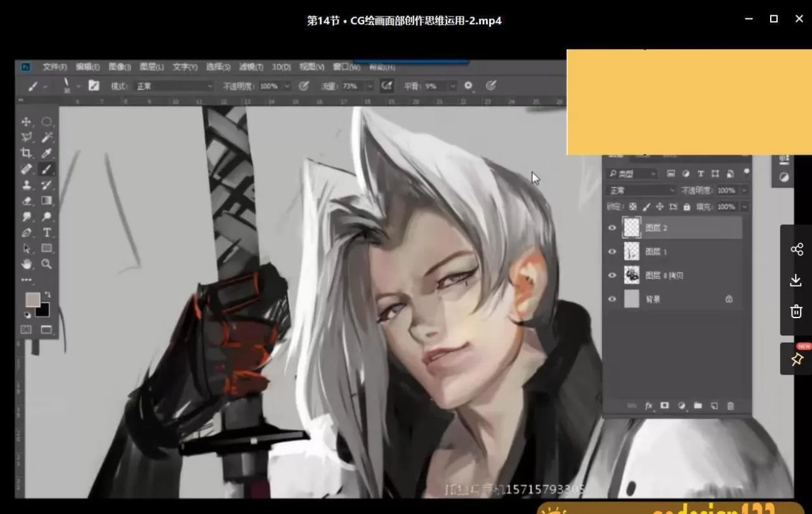Image resolution: width=812 pixels, height=514 pixels.
Task: Choose the Horizontal Type tool
Action: tap(46, 233)
